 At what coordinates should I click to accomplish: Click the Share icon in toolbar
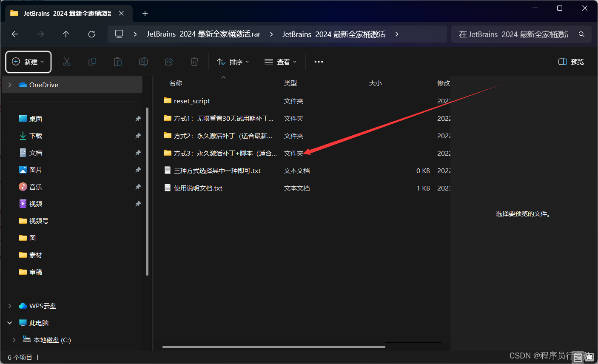(169, 62)
